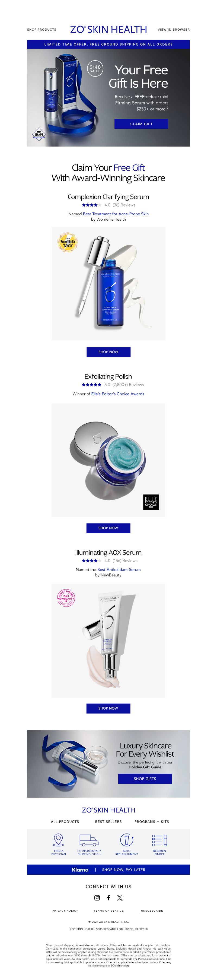Click the Find a Physician pin icon

(59, 839)
